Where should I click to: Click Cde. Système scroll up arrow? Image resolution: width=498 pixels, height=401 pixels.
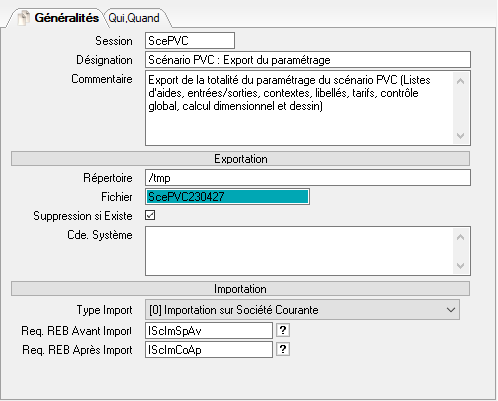tap(461, 237)
